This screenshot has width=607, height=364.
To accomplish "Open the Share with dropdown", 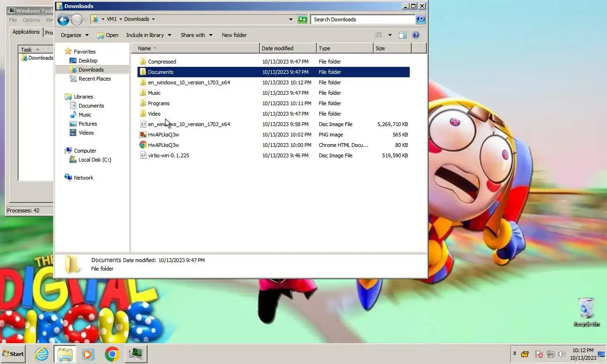I will pos(196,35).
